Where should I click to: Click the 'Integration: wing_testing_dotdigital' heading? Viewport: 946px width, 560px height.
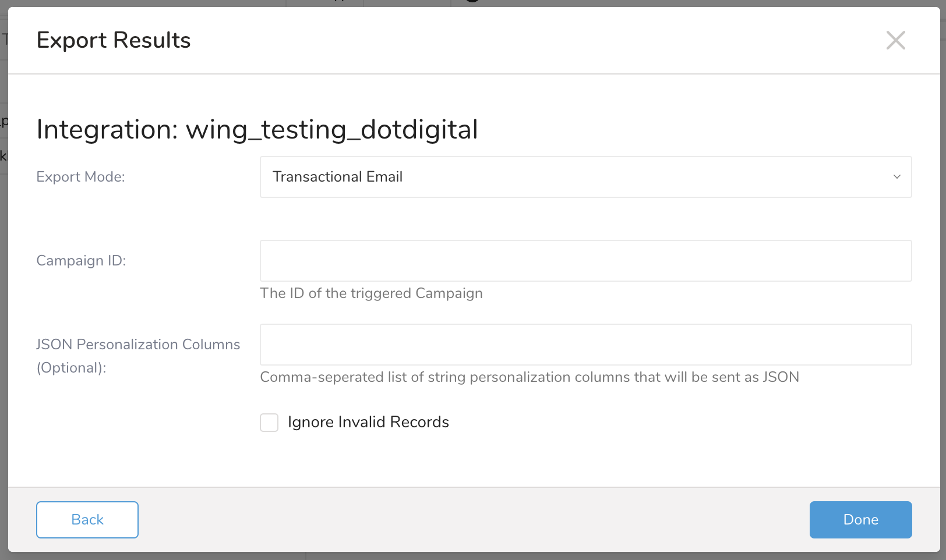(257, 129)
